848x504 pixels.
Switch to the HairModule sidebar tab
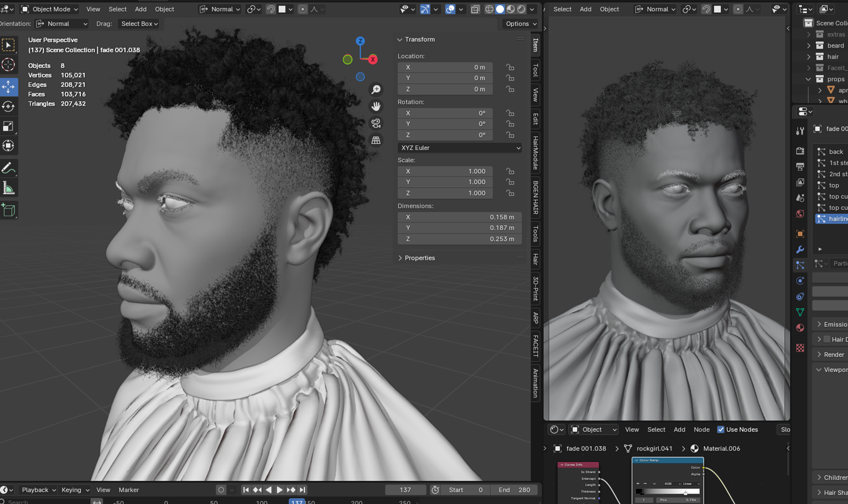click(x=535, y=153)
